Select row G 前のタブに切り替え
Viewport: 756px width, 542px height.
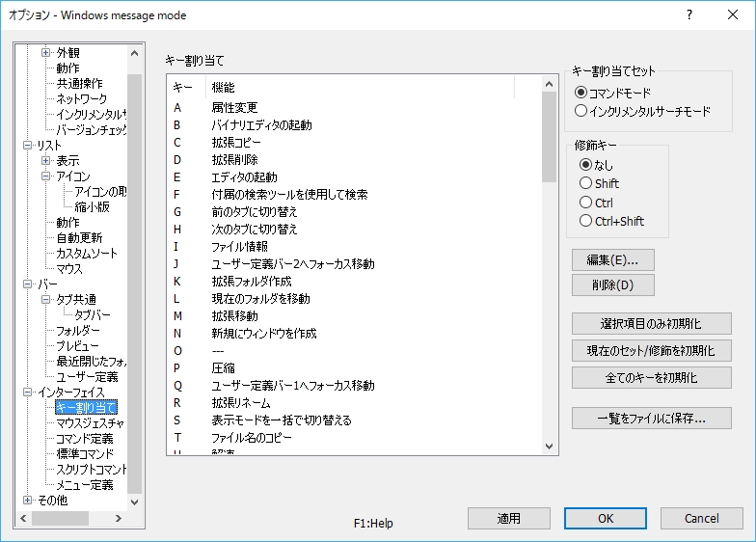click(x=355, y=212)
